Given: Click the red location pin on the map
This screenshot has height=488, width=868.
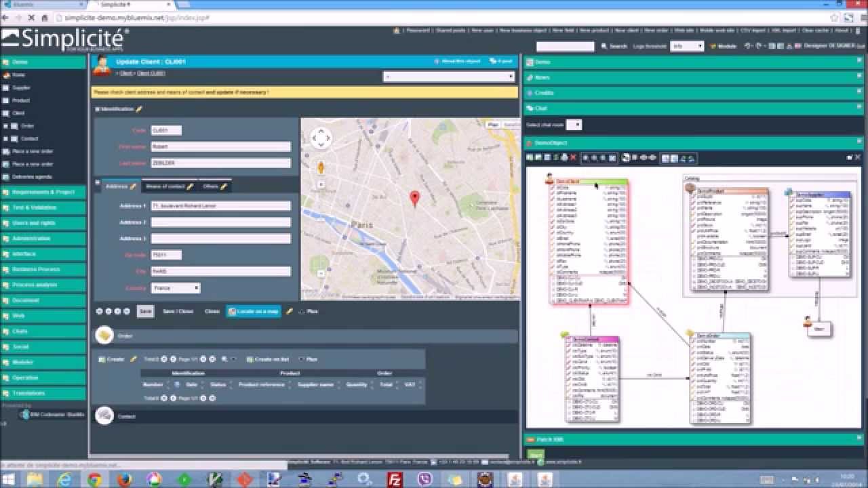Looking at the screenshot, I should point(415,199).
